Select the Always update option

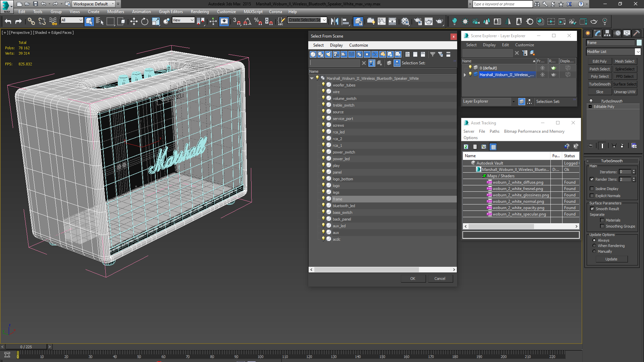pyautogui.click(x=594, y=240)
